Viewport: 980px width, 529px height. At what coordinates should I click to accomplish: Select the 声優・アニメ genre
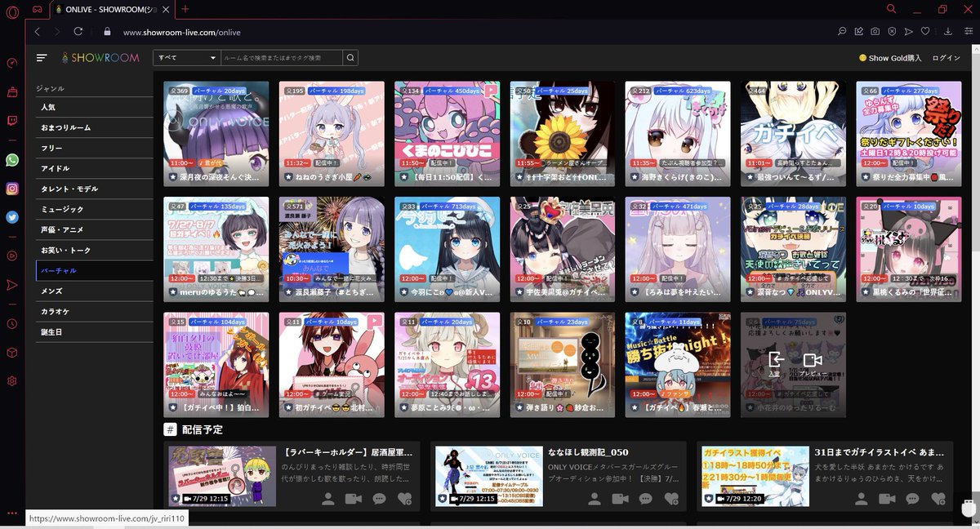95,229
